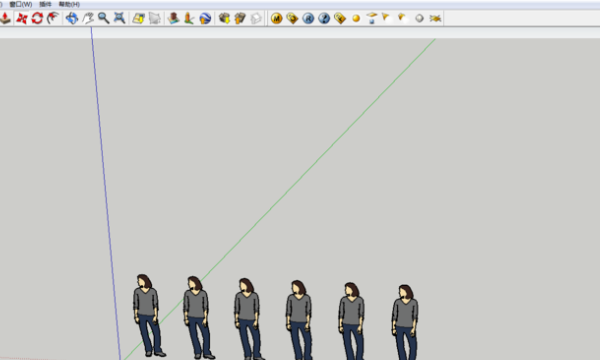Select the leftmost woman figure
The width and height of the screenshot is (600, 360).
pos(148,315)
